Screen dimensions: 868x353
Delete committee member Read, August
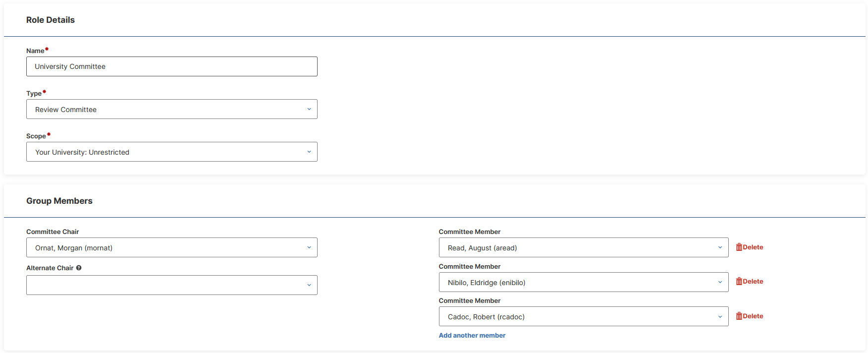750,247
